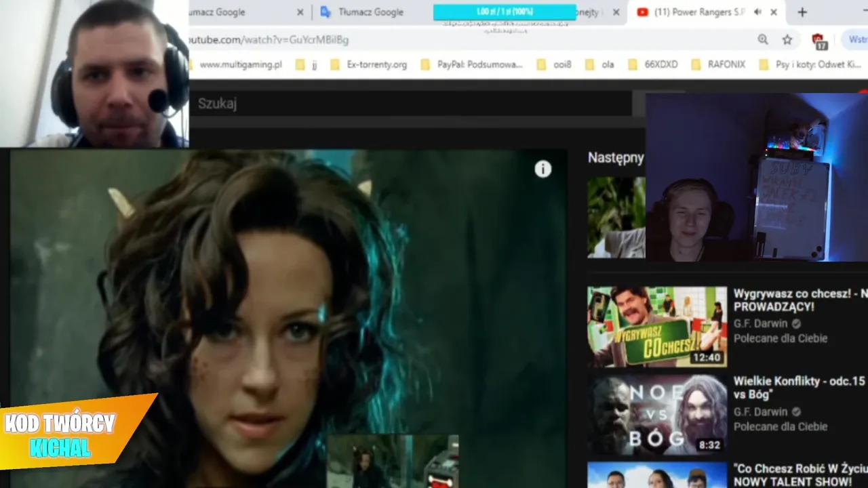
Task: Close the first Tłumacz Google tab
Action: pos(300,12)
